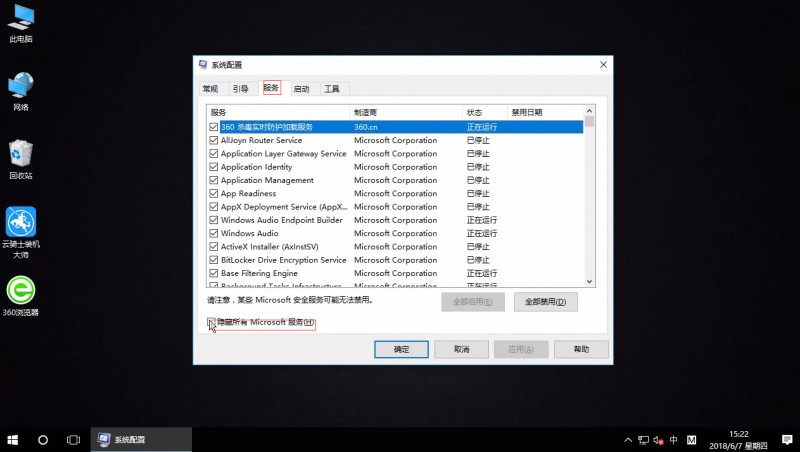Select Base Filtering Engine Microsoft Corporation cell
The image size is (800, 452).
tap(395, 273)
